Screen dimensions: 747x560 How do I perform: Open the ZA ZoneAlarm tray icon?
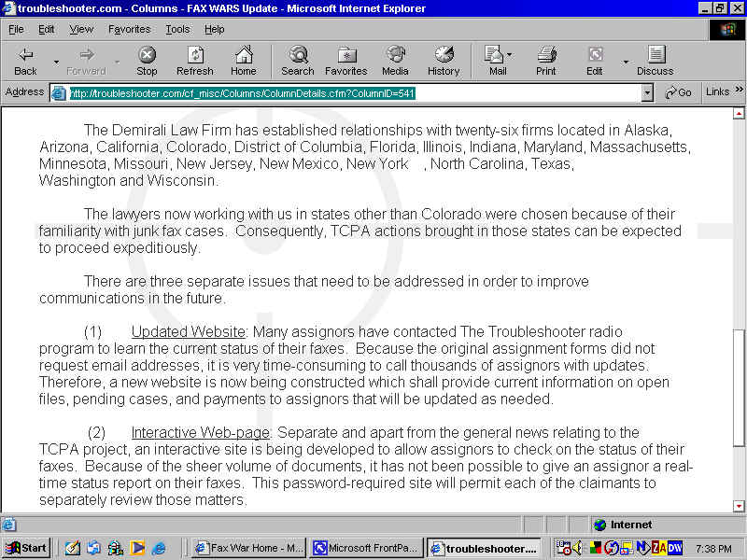(x=659, y=548)
